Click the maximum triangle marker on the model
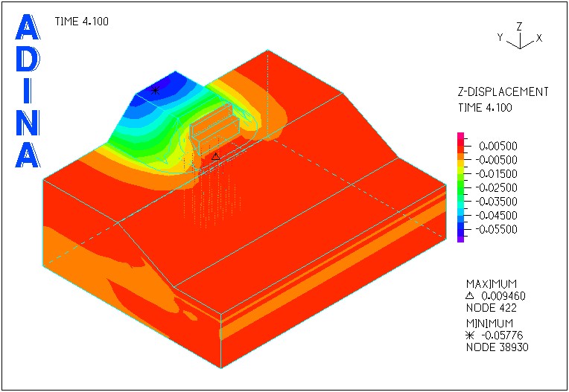The height and width of the screenshot is (392, 569). 215,156
